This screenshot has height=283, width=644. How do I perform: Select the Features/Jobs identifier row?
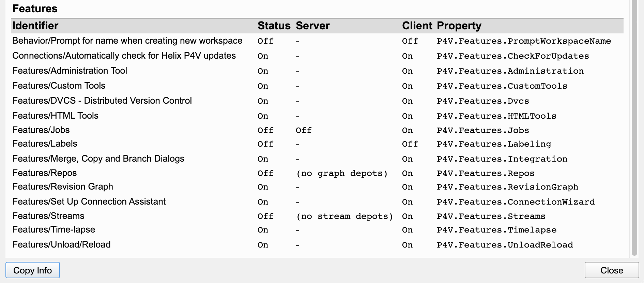(41, 130)
